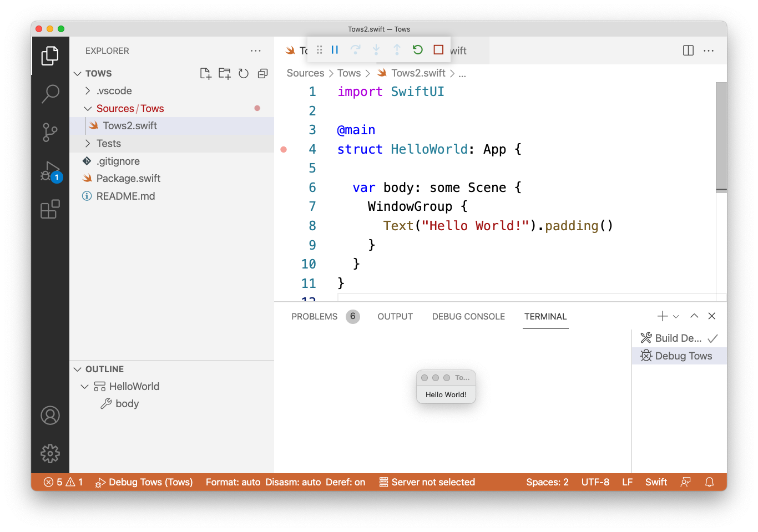Screen dimensions: 758x532
Task: Click Server not selected in status bar
Action: (x=427, y=482)
